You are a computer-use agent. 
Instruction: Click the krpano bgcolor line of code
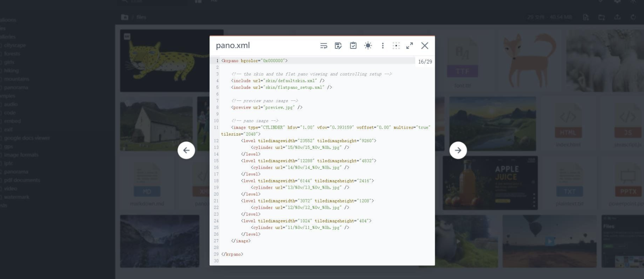click(254, 61)
